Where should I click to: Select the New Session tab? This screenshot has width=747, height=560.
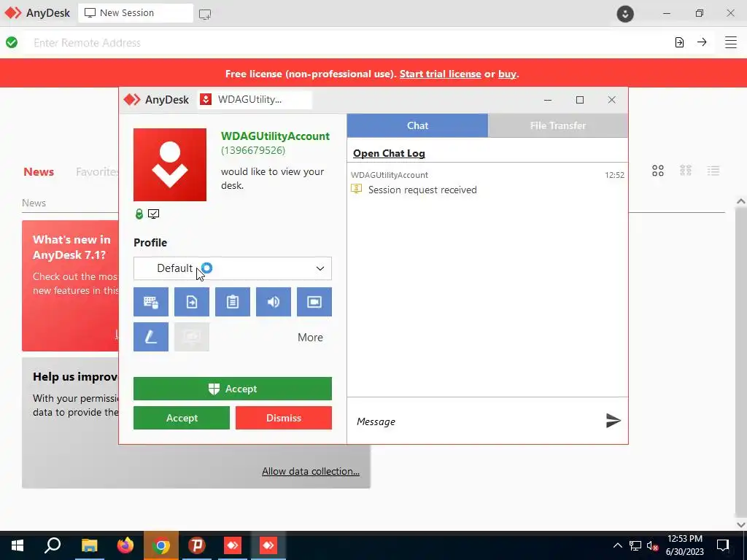tap(136, 13)
